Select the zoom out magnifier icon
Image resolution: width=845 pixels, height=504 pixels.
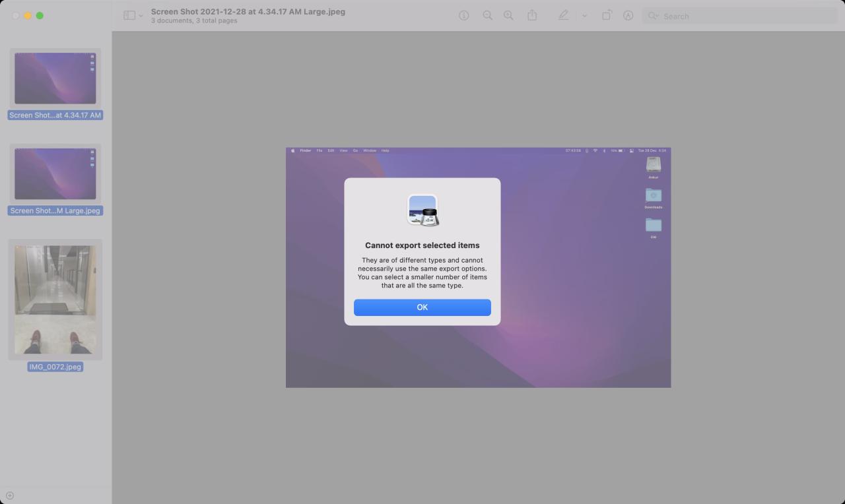point(488,15)
